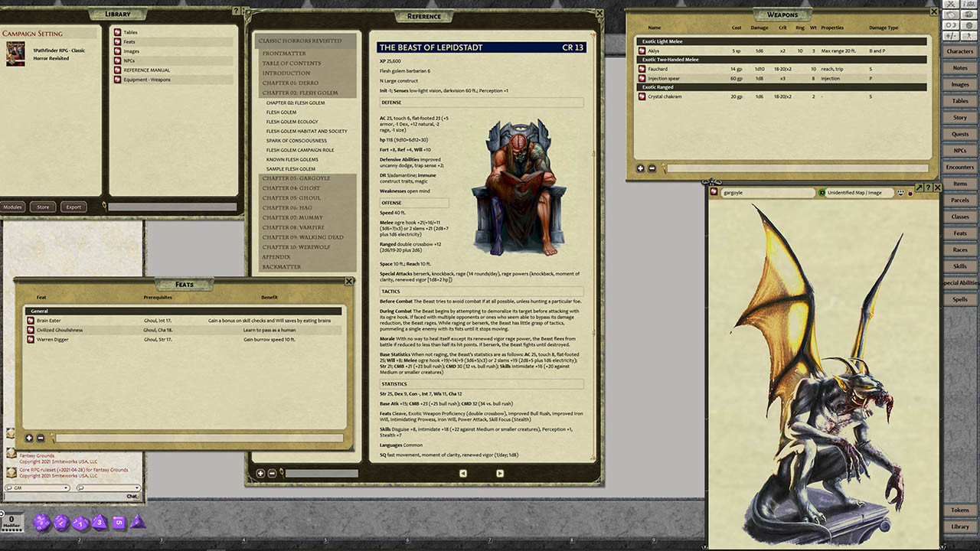Open the Encounters sidebar tab
Image resolution: width=980 pixels, height=551 pixels.
[x=959, y=167]
